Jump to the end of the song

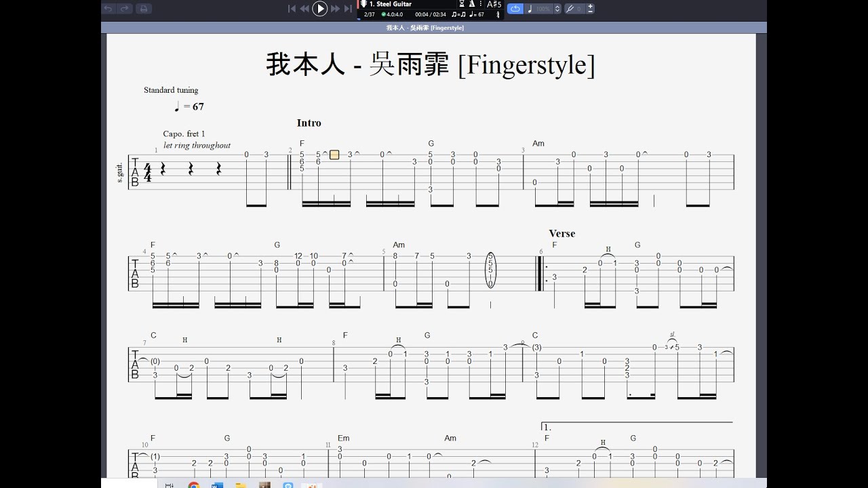[348, 9]
